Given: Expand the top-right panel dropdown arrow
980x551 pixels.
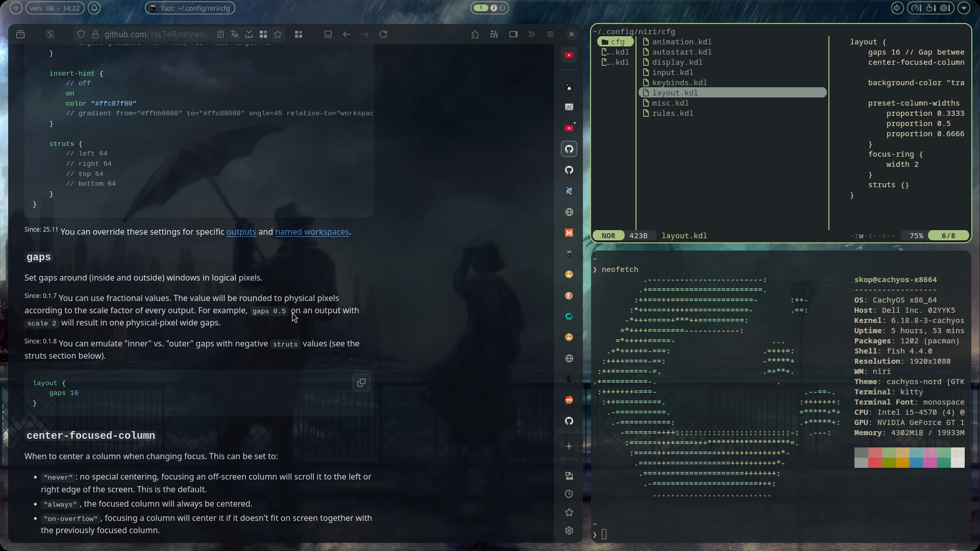Looking at the screenshot, I should point(964,8).
